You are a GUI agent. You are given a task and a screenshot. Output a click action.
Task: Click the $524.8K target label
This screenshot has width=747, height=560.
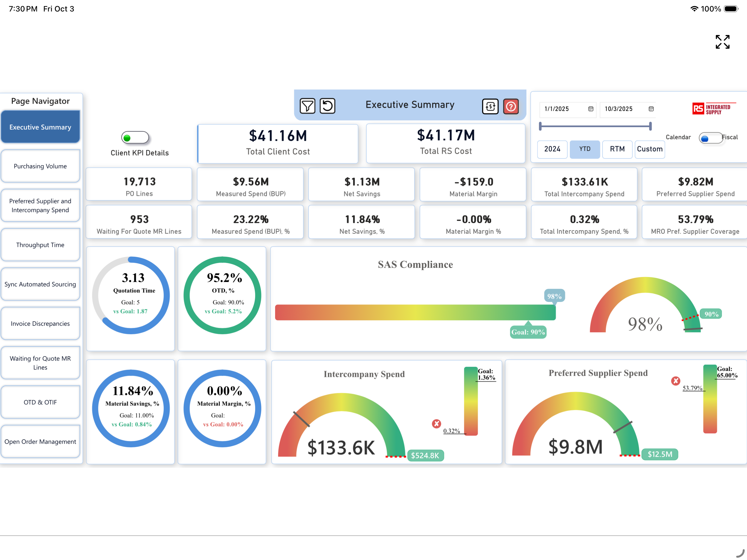tap(425, 455)
